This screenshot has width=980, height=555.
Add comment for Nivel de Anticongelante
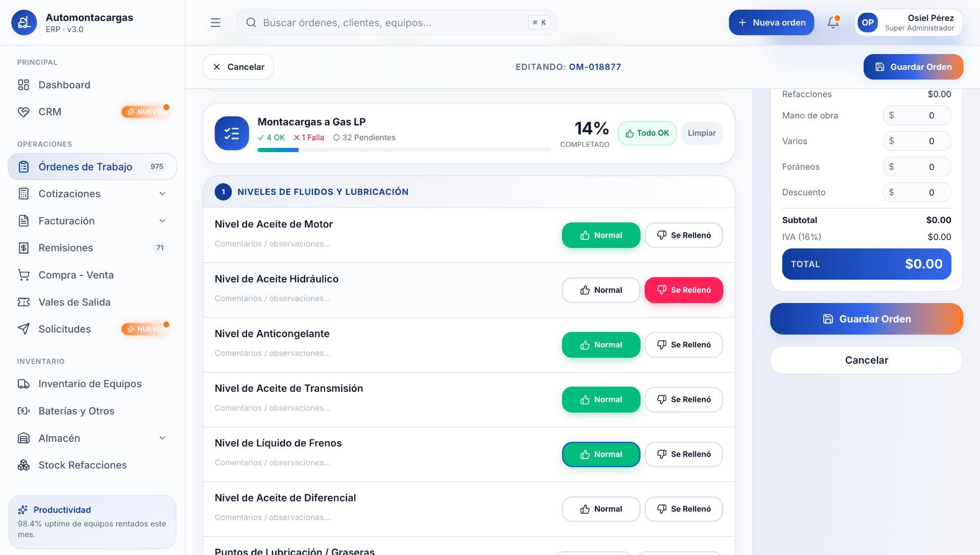click(x=383, y=353)
